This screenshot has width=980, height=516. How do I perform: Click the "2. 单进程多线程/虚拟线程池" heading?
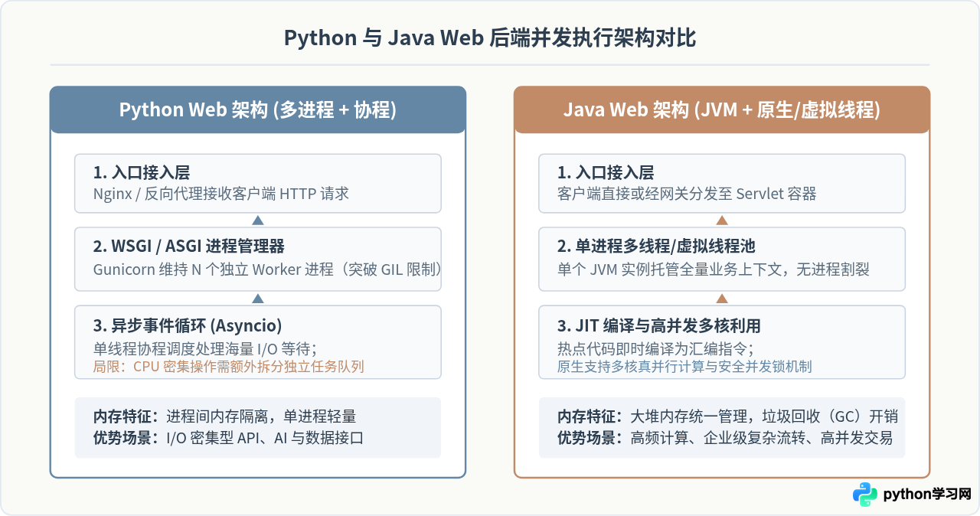pos(657,247)
